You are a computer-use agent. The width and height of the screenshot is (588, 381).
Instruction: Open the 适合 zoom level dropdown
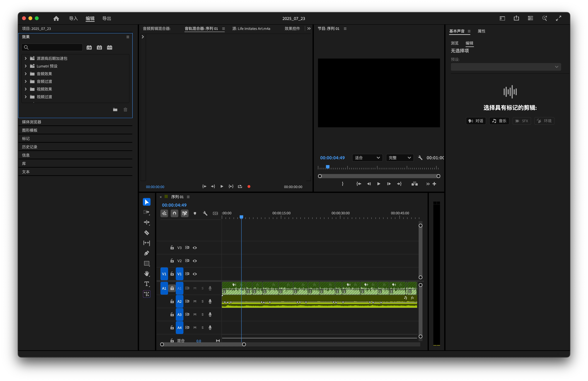click(367, 158)
